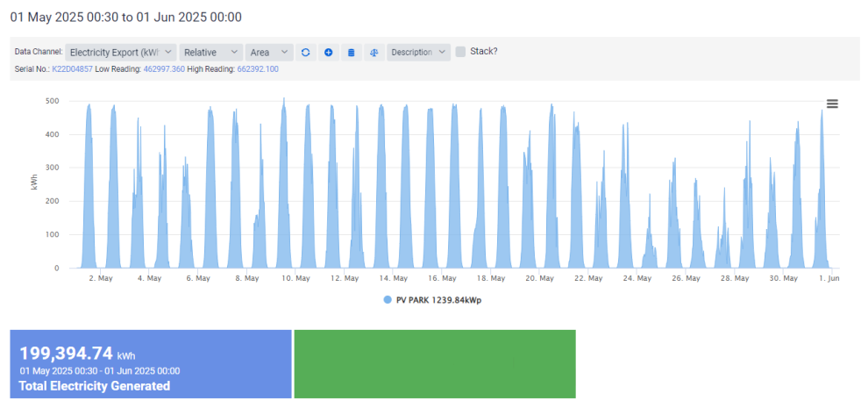Click the database stack icon

point(352,53)
